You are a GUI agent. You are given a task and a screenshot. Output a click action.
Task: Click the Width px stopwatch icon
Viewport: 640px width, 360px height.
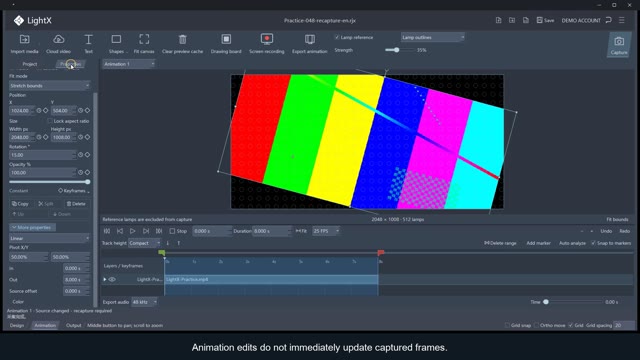click(39, 137)
